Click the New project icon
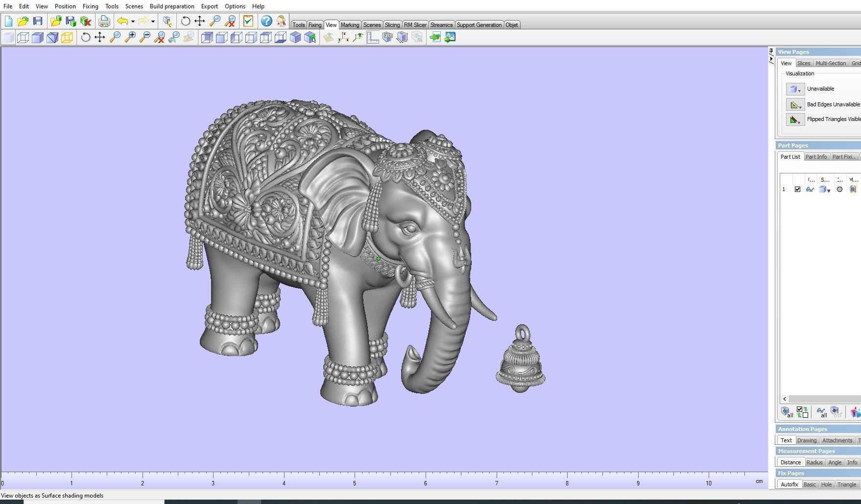861x504 pixels. click(8, 21)
